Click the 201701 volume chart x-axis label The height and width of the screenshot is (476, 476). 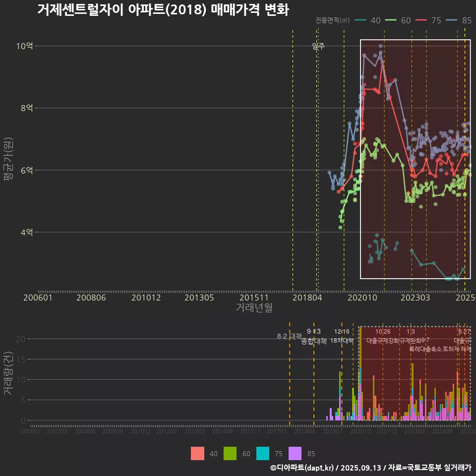point(277,431)
